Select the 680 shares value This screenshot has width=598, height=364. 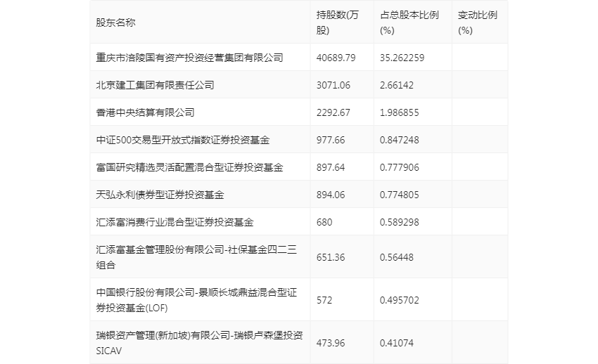pos(324,222)
